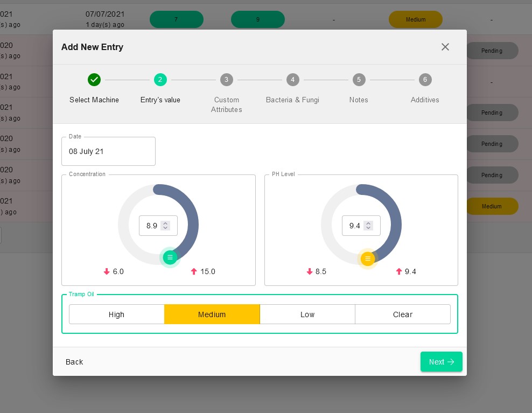Click the completed Select Machine step checkmark
This screenshot has height=413, width=532.
click(x=94, y=80)
